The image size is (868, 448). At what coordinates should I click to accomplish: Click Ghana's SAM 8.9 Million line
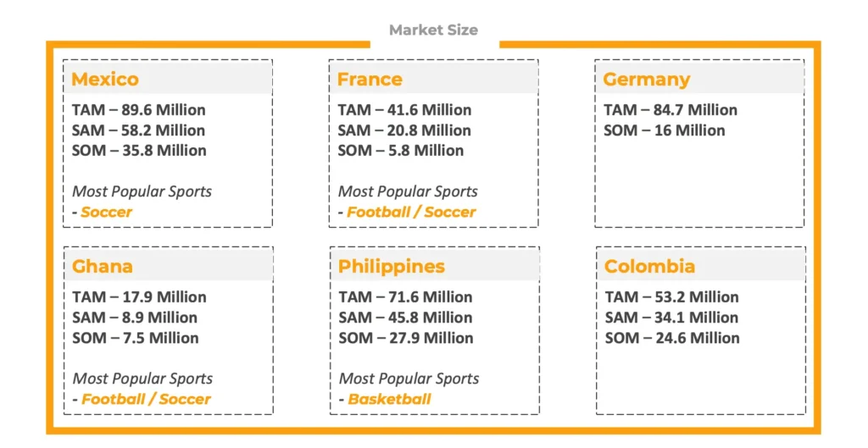pyautogui.click(x=135, y=318)
